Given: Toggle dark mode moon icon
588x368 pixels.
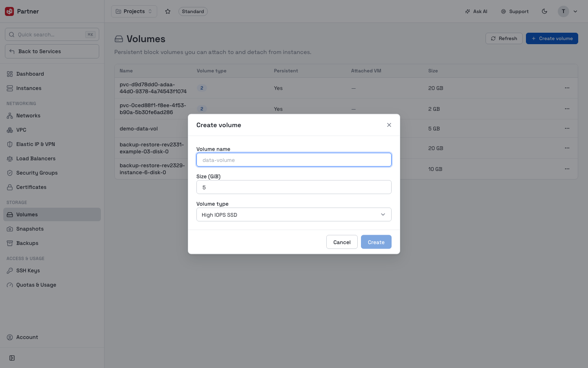Looking at the screenshot, I should click(x=544, y=11).
